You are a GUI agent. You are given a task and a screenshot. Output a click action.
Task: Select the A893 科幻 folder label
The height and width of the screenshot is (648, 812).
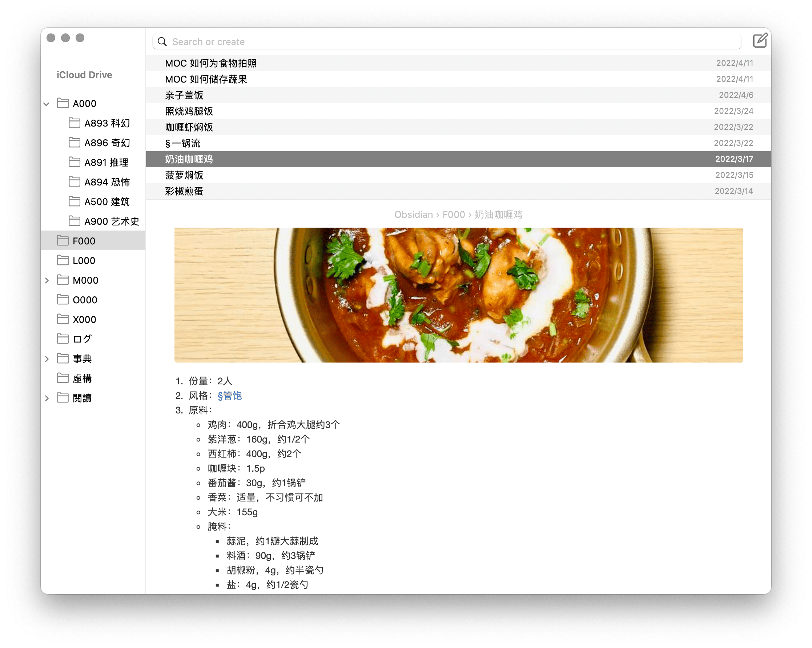(x=107, y=123)
